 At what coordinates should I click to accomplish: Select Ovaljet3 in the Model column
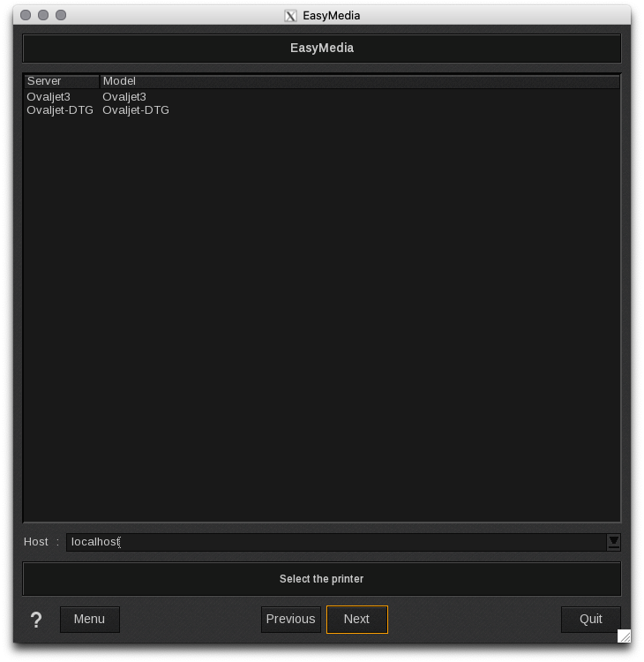coord(124,97)
